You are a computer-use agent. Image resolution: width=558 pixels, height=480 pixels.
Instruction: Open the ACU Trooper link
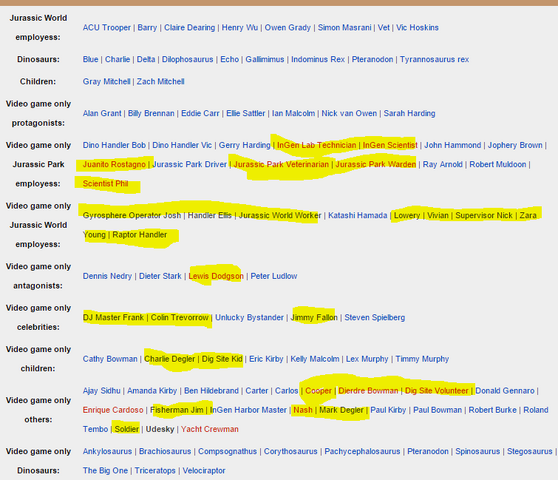click(x=106, y=28)
